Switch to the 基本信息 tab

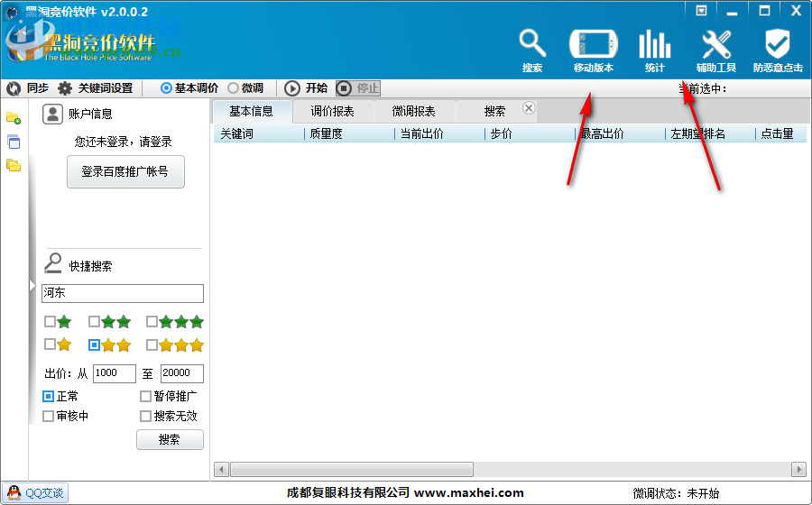(252, 112)
